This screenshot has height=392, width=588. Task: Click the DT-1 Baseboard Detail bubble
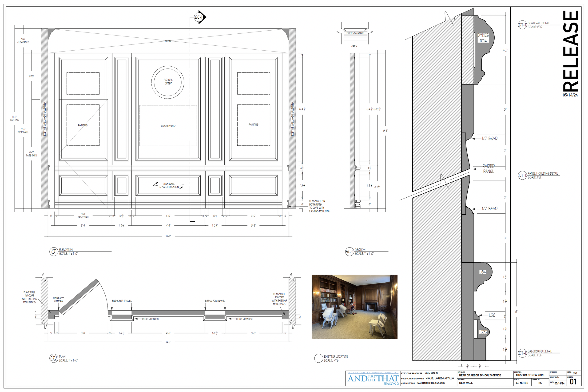(x=522, y=353)
